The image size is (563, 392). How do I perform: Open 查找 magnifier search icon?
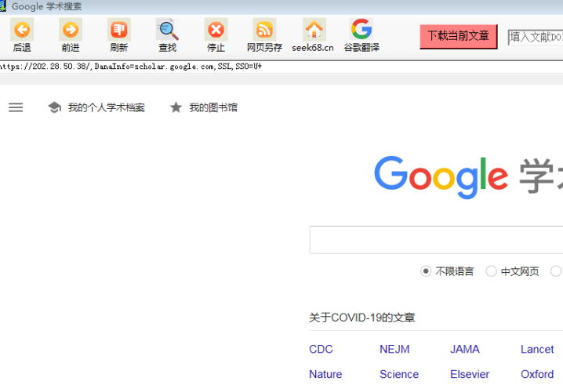pos(168,30)
